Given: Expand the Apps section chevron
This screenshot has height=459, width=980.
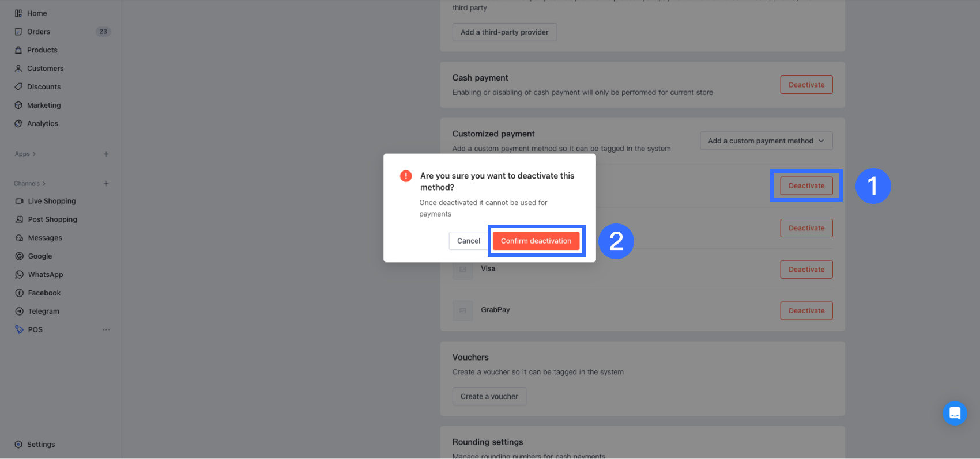Looking at the screenshot, I should pos(34,154).
